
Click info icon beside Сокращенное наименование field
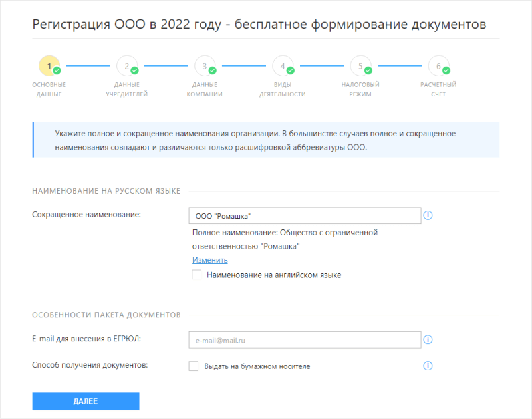428,215
